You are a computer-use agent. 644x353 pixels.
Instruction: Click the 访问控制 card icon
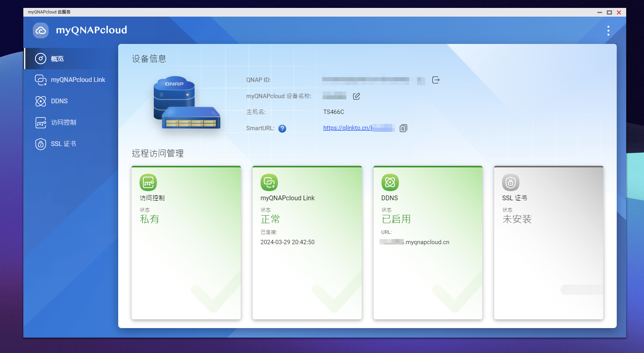(x=148, y=182)
